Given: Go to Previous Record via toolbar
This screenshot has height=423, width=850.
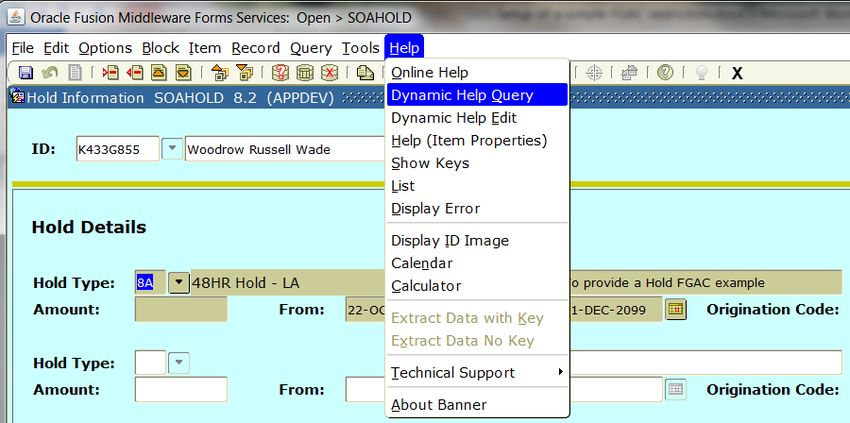Looking at the screenshot, I should [x=159, y=73].
